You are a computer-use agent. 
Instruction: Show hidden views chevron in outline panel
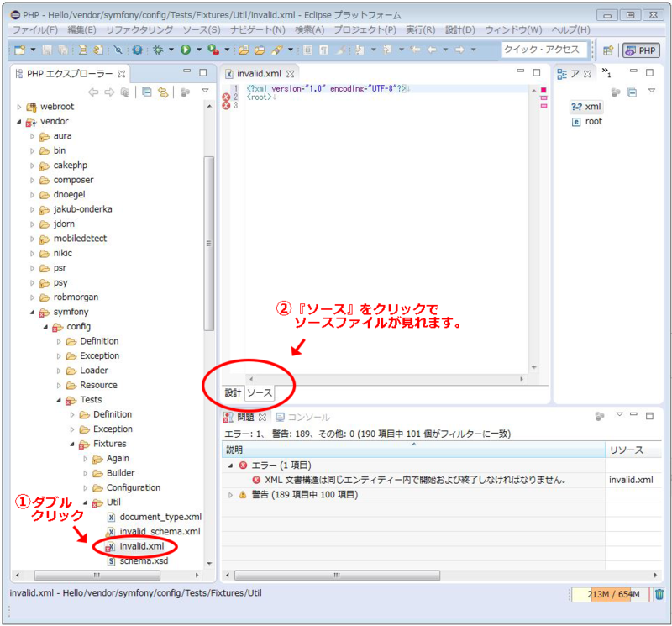coord(606,72)
